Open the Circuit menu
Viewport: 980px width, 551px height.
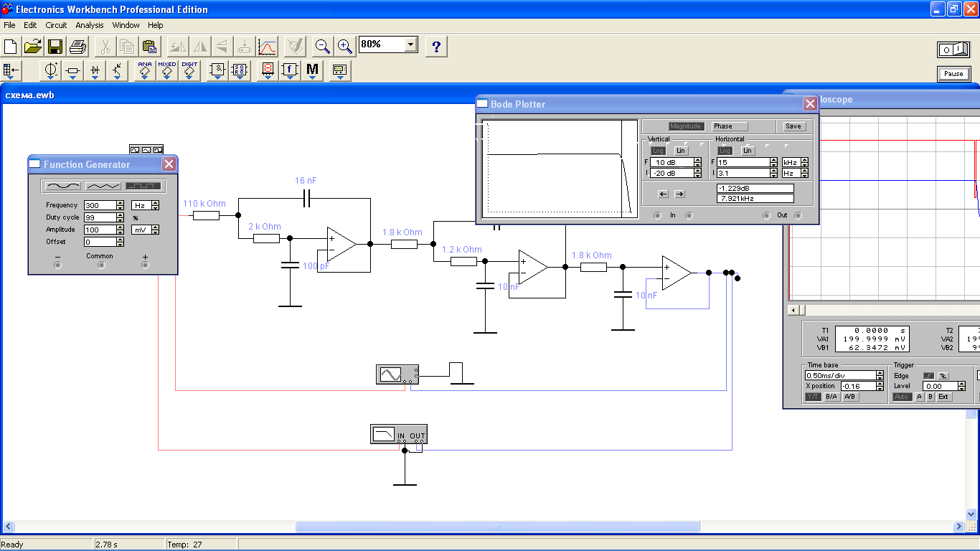pos(56,25)
